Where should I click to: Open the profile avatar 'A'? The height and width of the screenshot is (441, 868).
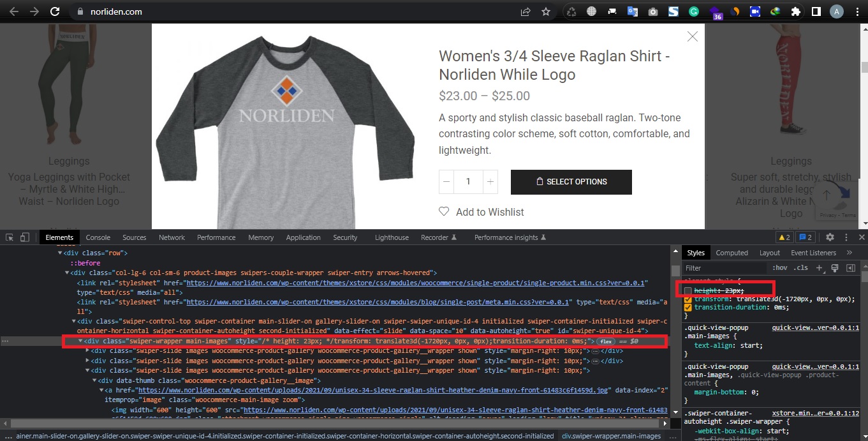[836, 11]
